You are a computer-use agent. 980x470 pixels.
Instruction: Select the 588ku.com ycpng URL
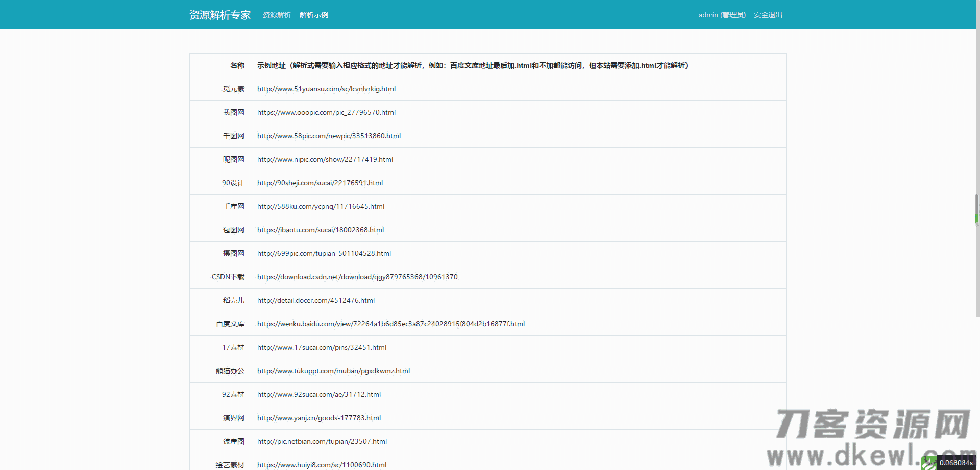coord(321,206)
